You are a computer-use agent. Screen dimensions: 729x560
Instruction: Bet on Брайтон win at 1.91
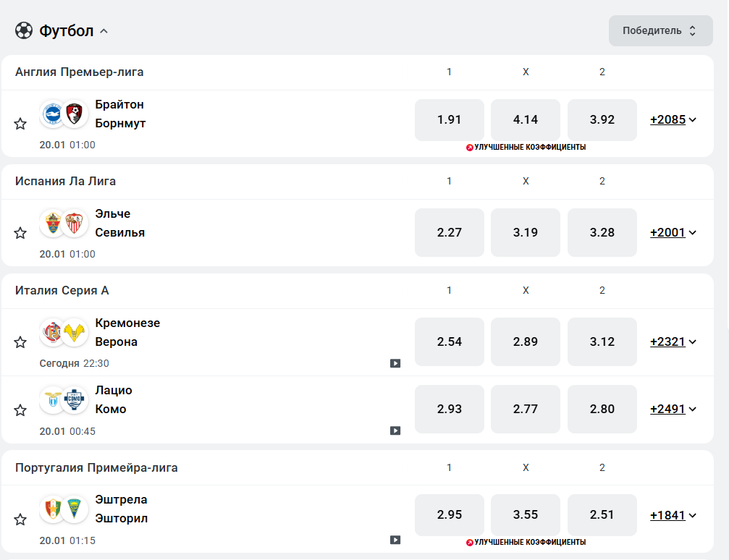449,120
